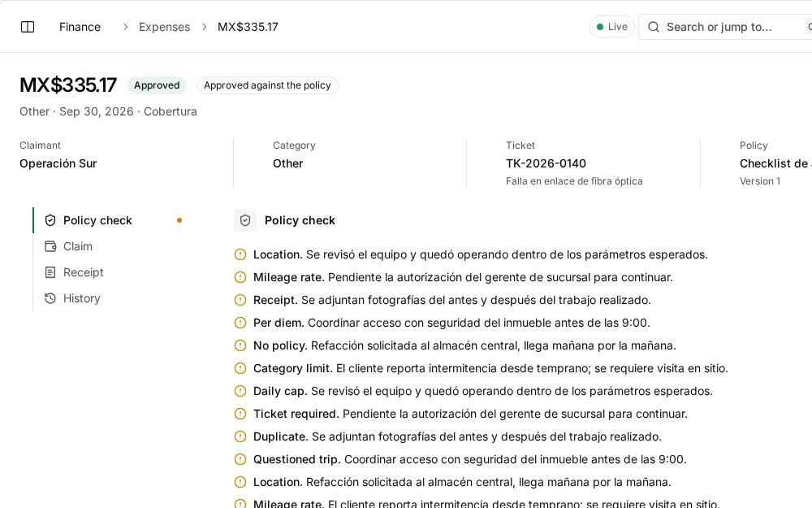
Task: Open ticket TK-2026-0140
Action: (546, 164)
